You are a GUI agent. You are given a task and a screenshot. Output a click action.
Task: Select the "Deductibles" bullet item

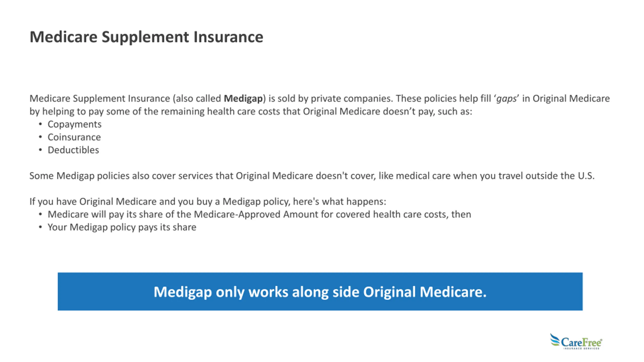(x=73, y=150)
